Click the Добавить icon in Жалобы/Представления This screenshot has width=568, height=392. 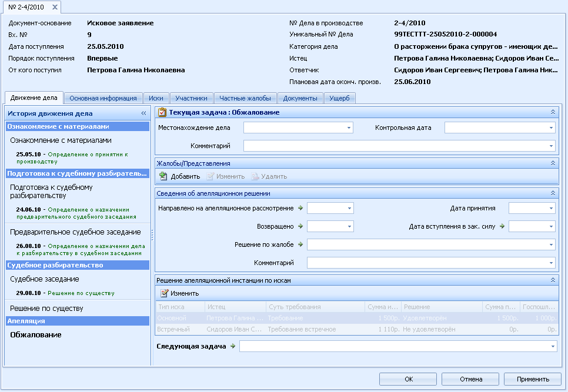tap(163, 176)
